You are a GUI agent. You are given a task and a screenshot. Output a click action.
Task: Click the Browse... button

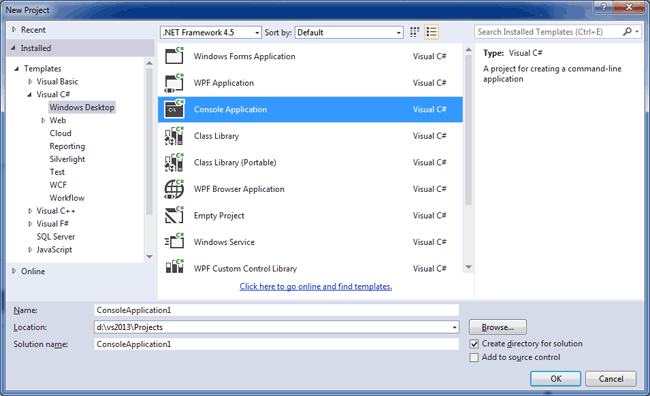[x=497, y=327]
